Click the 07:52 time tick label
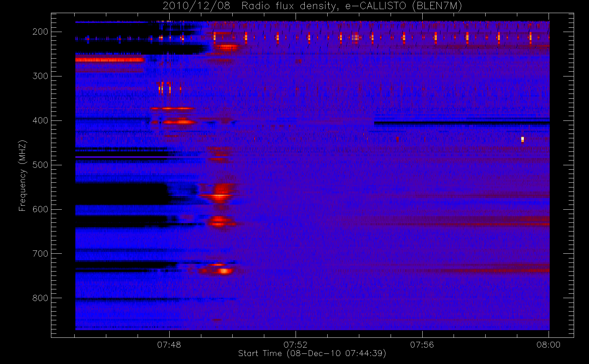 [x=296, y=345]
